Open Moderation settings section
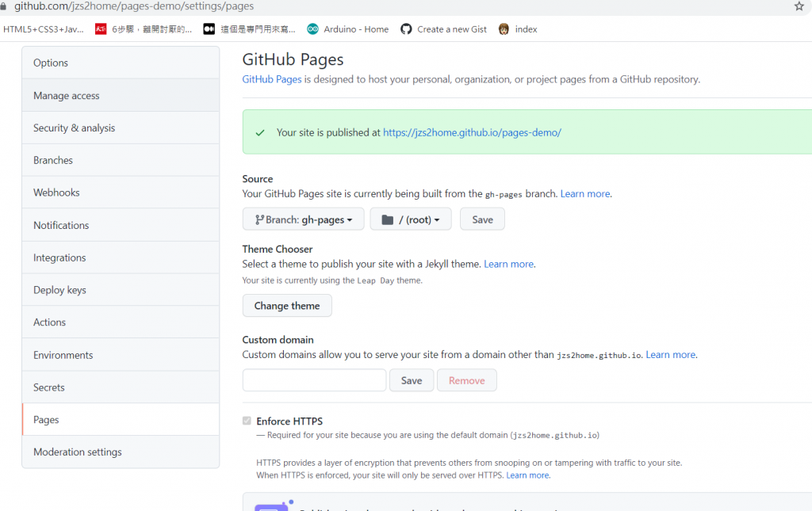Image resolution: width=812 pixels, height=511 pixels. pyautogui.click(x=121, y=452)
